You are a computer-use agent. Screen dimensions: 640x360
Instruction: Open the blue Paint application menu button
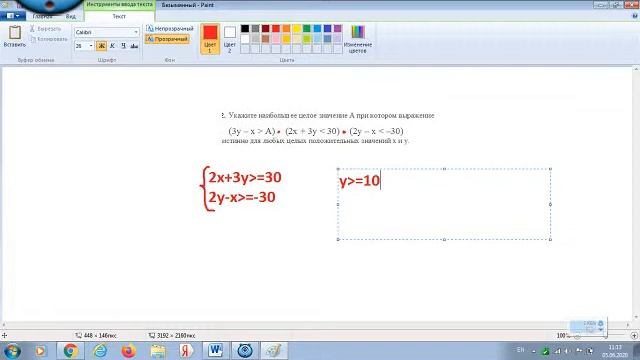pos(13,16)
